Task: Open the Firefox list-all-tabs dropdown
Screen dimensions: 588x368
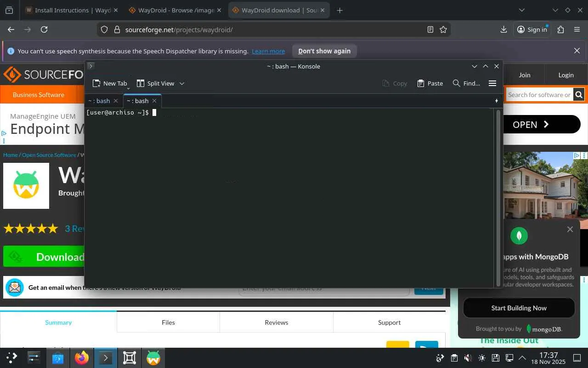Action: [522, 10]
